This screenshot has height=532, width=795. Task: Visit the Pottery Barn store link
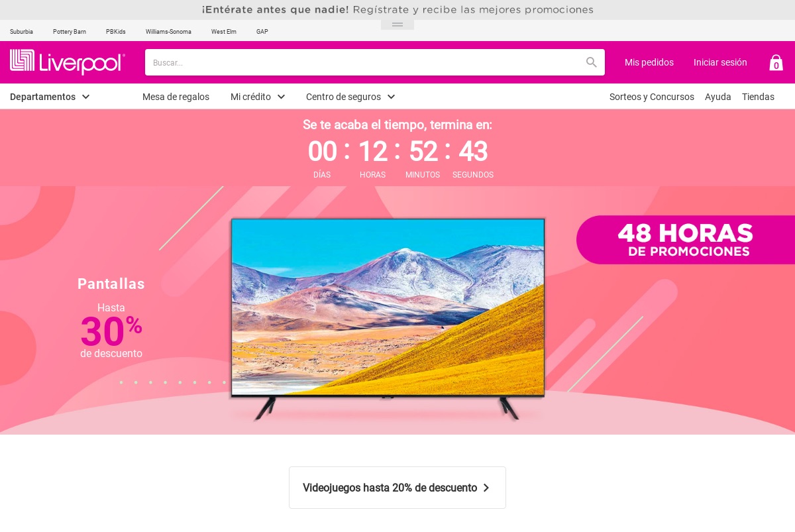[x=70, y=32]
